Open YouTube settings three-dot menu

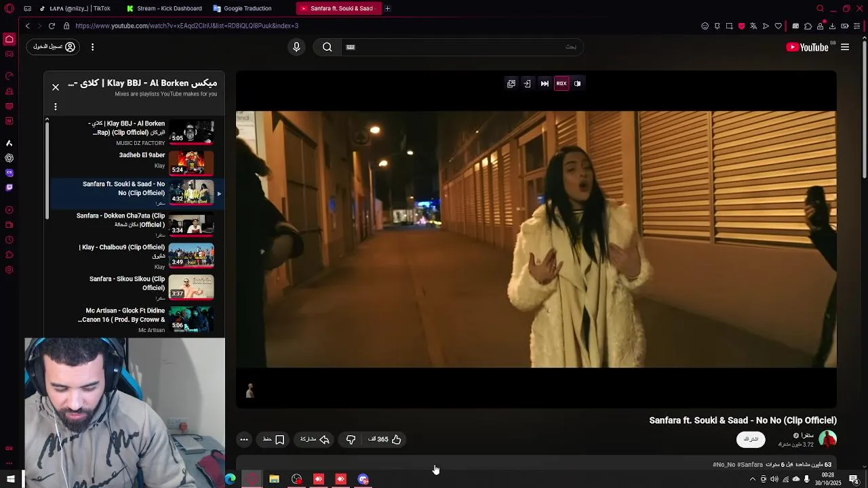click(92, 47)
